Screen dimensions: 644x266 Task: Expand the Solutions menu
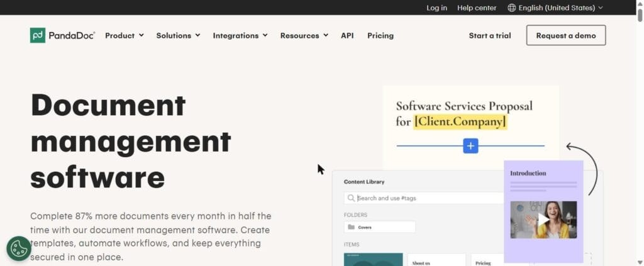(178, 36)
